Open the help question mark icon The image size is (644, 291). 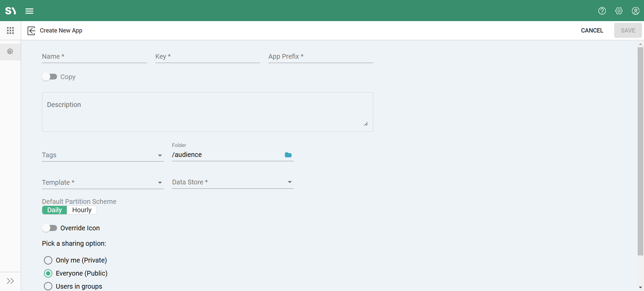(602, 11)
